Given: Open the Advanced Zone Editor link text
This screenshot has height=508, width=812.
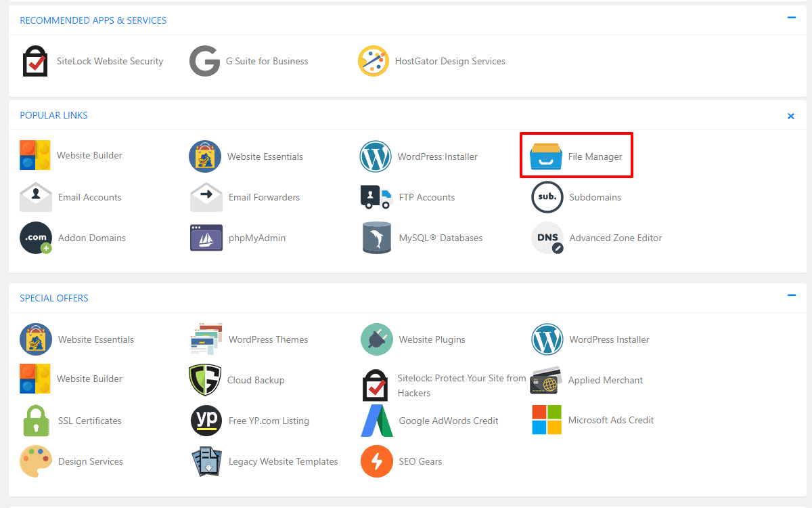Looking at the screenshot, I should click(x=616, y=238).
